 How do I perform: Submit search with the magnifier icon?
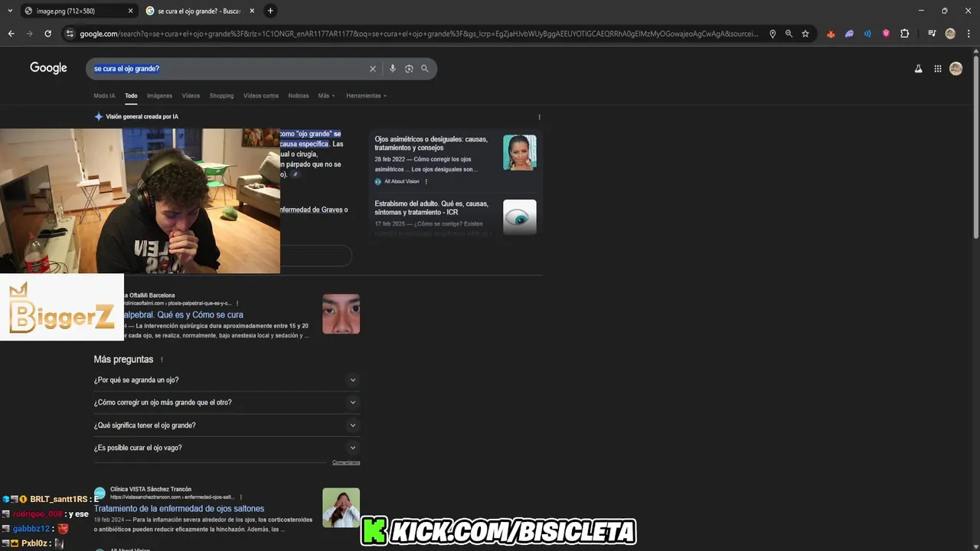click(425, 69)
